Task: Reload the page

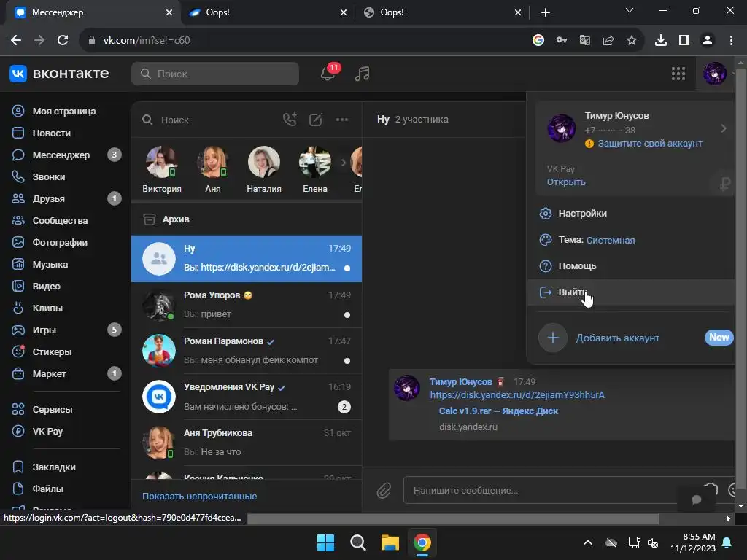Action: (63, 41)
